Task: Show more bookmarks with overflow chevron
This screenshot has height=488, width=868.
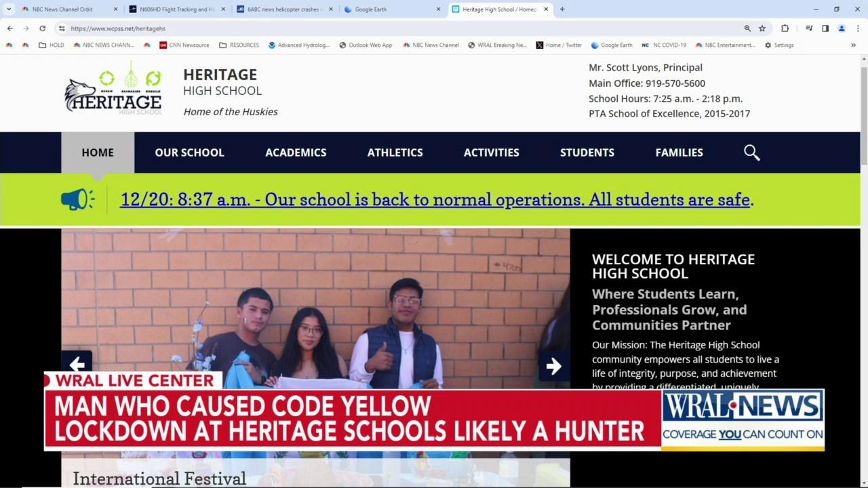Action: 853,45
